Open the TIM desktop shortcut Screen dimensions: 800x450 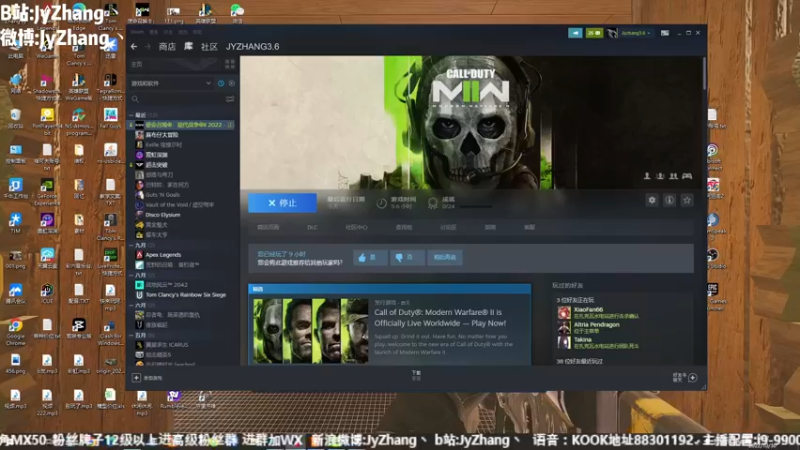tap(15, 223)
